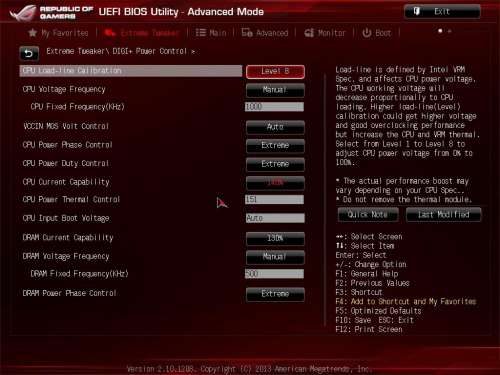The image size is (500, 375).
Task: Select the CPU Voltage Frequency label
Action: point(64,89)
